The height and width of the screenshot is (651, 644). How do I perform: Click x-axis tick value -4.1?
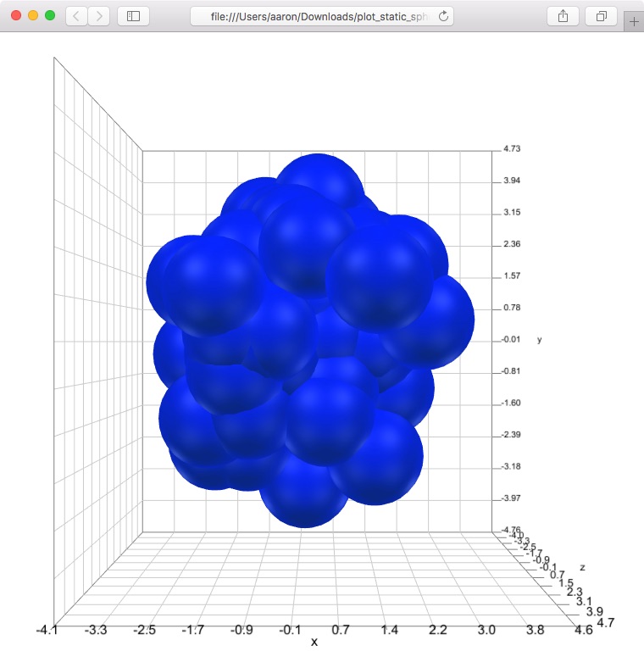click(x=47, y=630)
